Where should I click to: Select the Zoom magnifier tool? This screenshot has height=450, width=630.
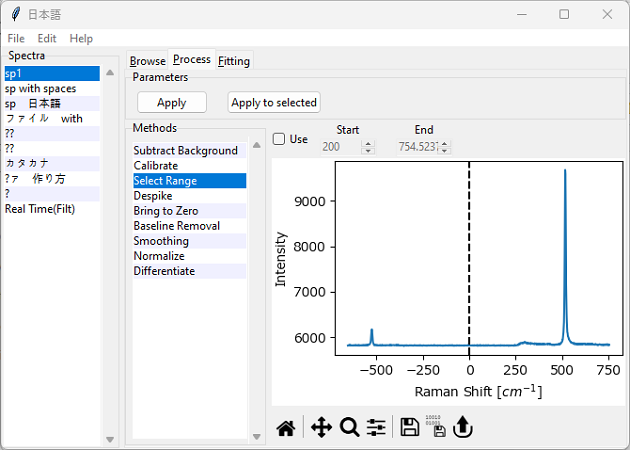click(349, 428)
